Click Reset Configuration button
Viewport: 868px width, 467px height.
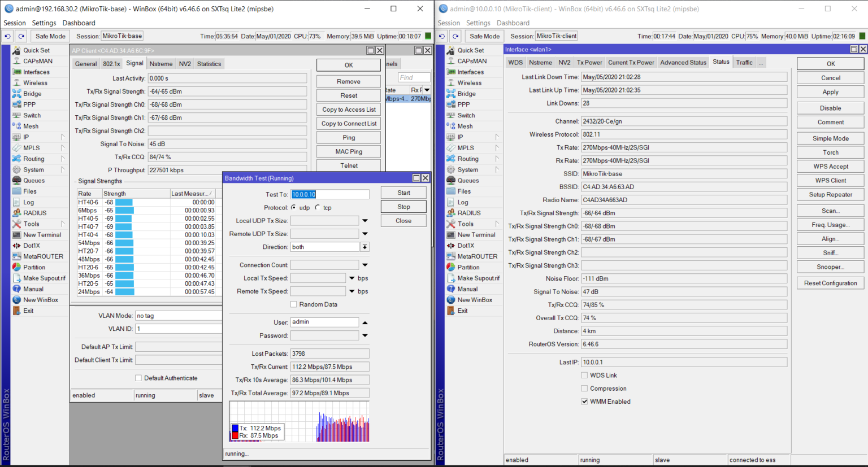[x=830, y=283]
